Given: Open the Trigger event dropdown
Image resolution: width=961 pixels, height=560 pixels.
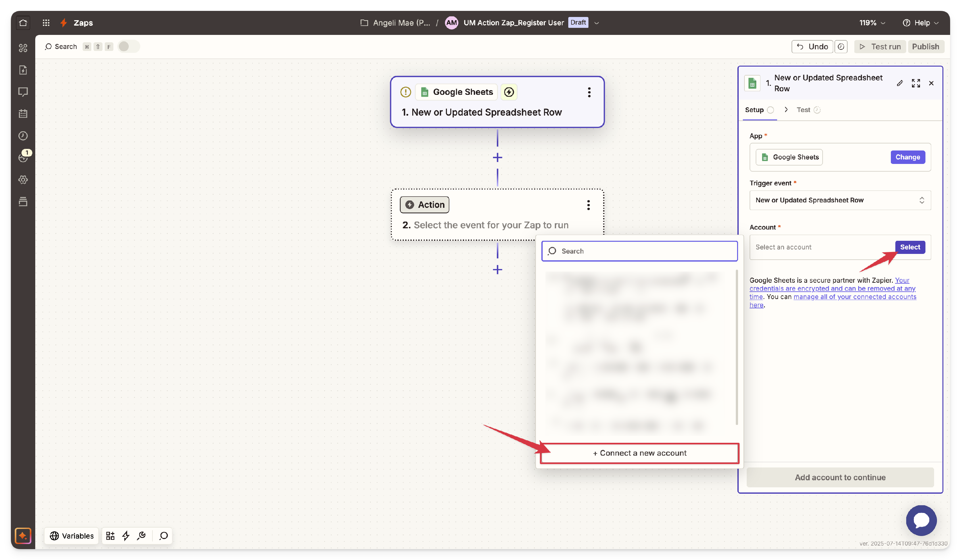Looking at the screenshot, I should tap(840, 200).
